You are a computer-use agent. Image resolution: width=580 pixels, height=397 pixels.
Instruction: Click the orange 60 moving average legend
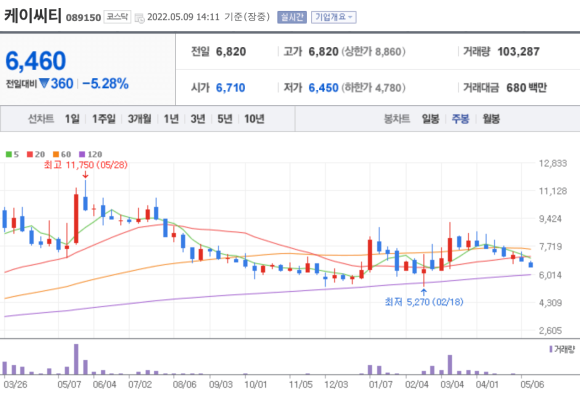(62, 154)
